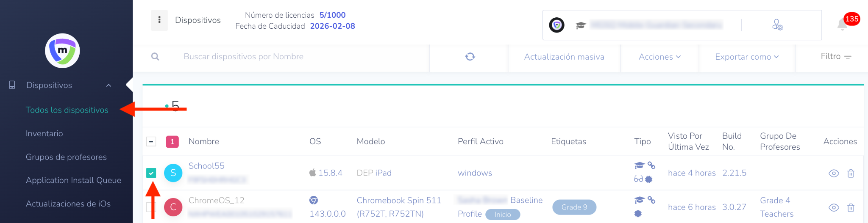Click the search magnifier icon

click(155, 57)
